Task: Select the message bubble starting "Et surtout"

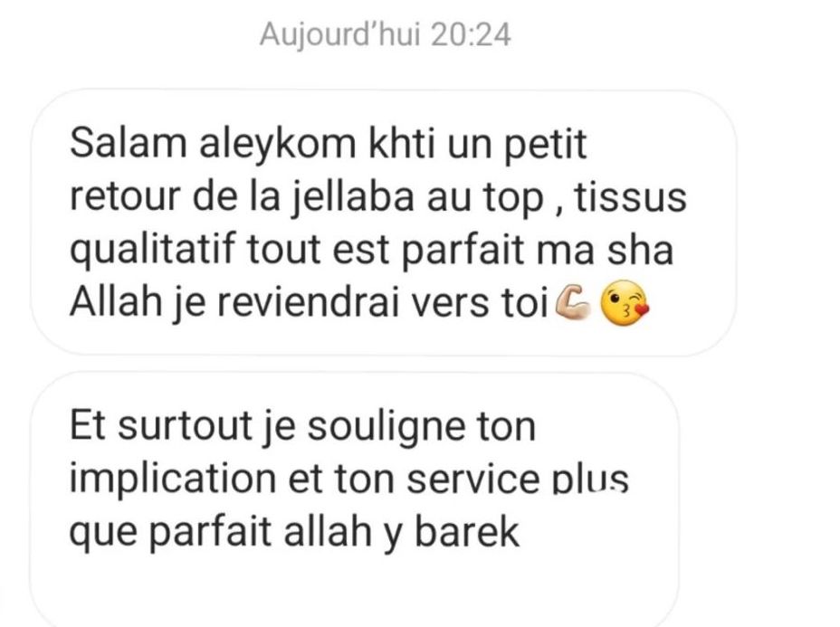Action: (x=355, y=499)
